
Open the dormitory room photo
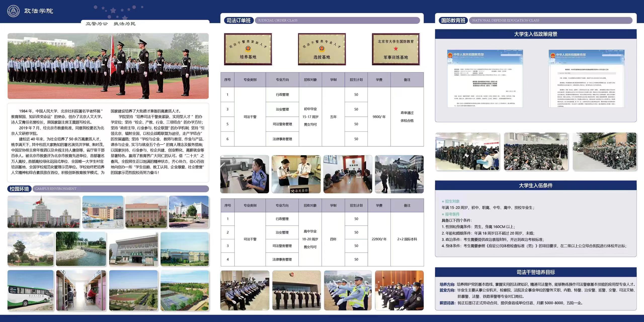pyautogui.click(x=81, y=290)
